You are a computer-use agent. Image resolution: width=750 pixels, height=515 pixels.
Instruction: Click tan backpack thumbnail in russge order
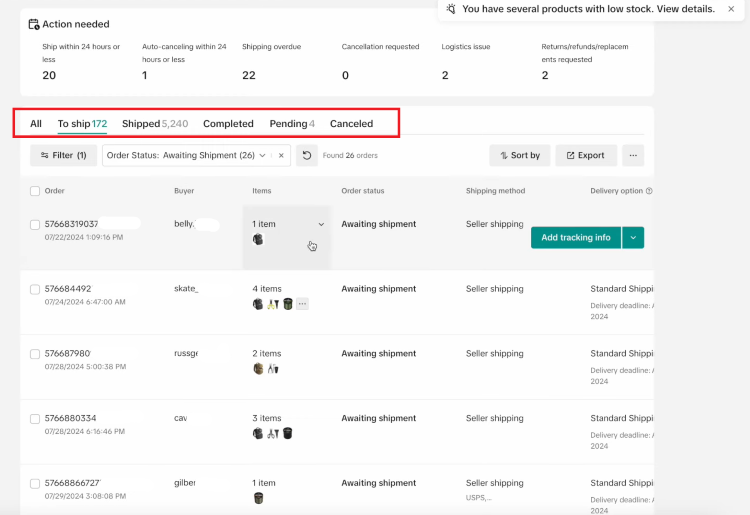coord(258,369)
